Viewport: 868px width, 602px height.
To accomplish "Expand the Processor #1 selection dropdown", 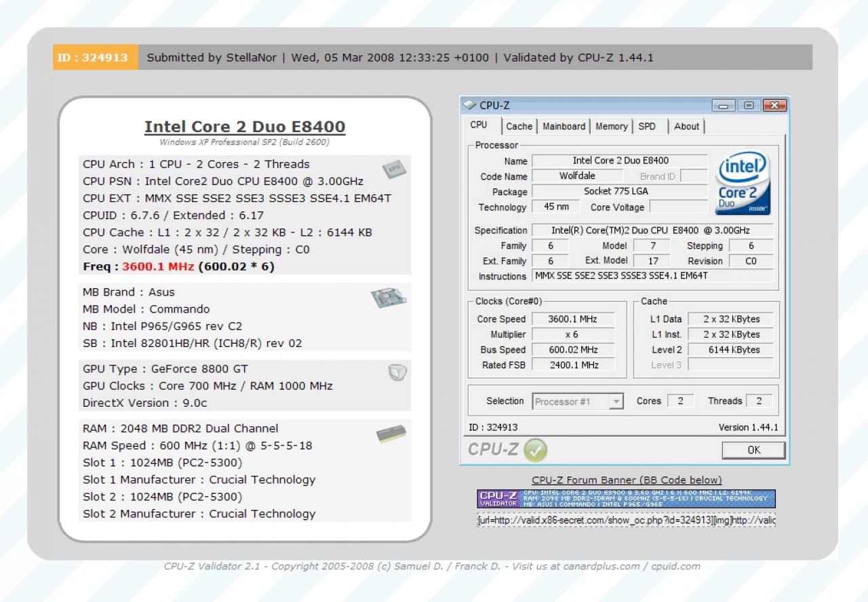I will click(616, 401).
